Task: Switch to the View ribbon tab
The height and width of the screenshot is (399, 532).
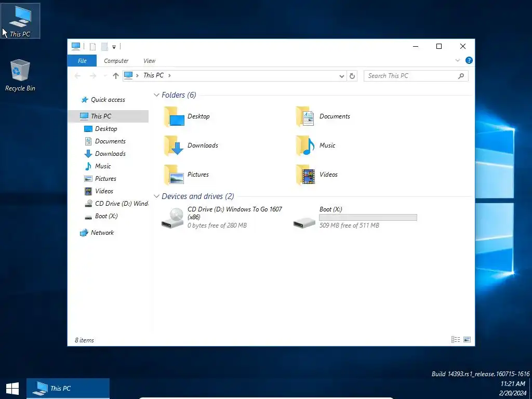Action: click(149, 61)
